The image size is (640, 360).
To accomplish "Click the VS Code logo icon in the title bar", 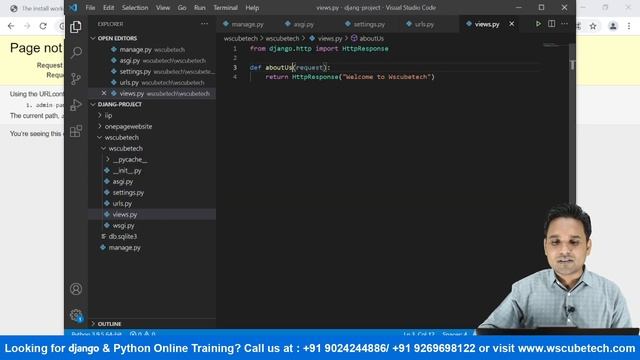I will coord(73,7).
